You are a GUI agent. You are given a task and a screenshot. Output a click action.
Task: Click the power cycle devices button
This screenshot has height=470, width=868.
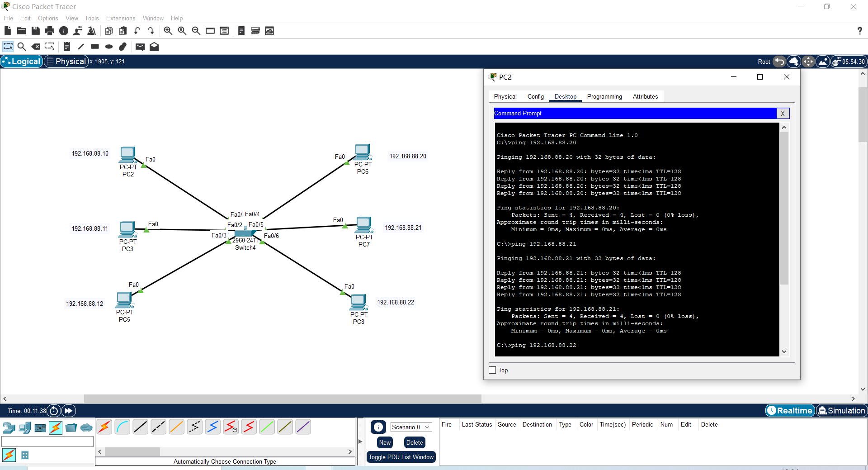tap(54, 411)
